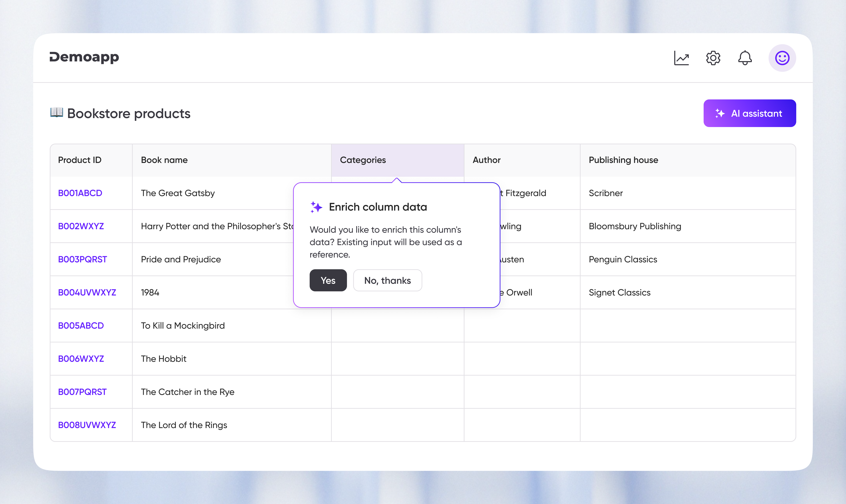Check notifications via the bell icon
The image size is (846, 504).
pos(745,58)
